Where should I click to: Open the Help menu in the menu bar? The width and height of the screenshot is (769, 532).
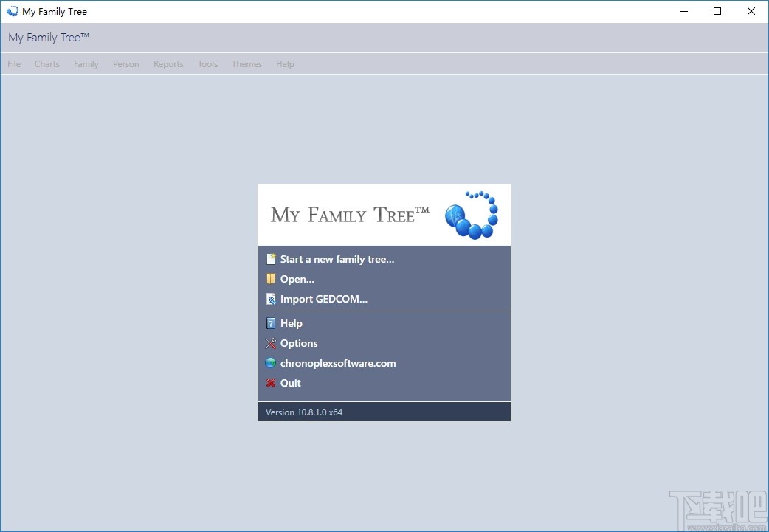coord(285,64)
